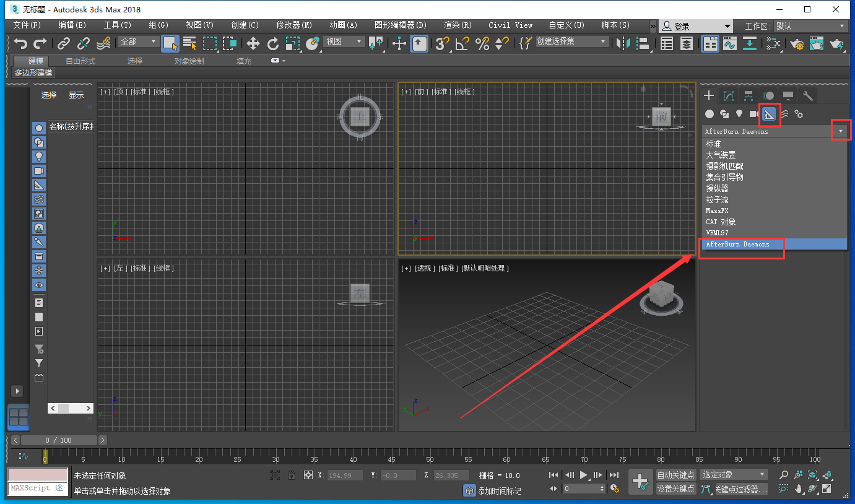Open the Civil View menu

[x=510, y=25]
